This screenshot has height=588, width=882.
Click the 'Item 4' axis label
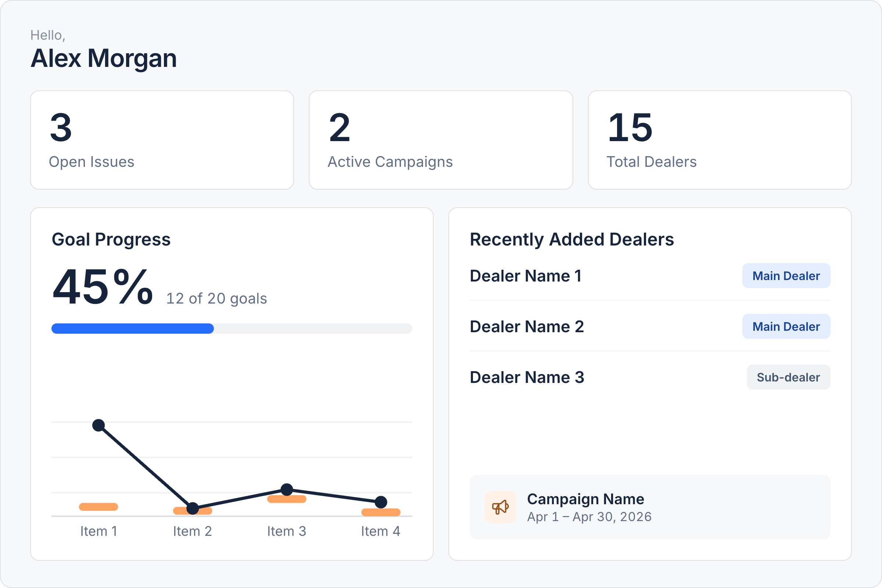381,531
